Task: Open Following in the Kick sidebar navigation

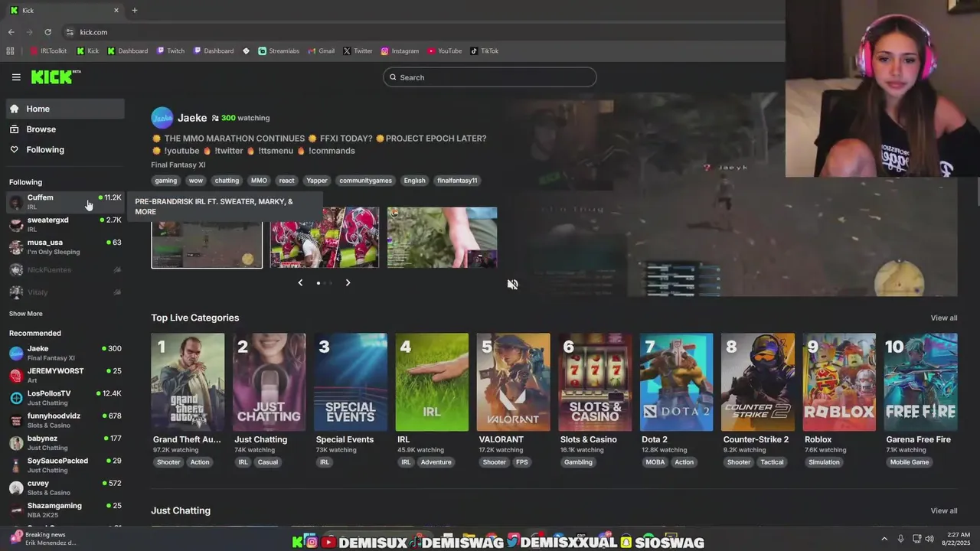Action: pyautogui.click(x=65, y=150)
